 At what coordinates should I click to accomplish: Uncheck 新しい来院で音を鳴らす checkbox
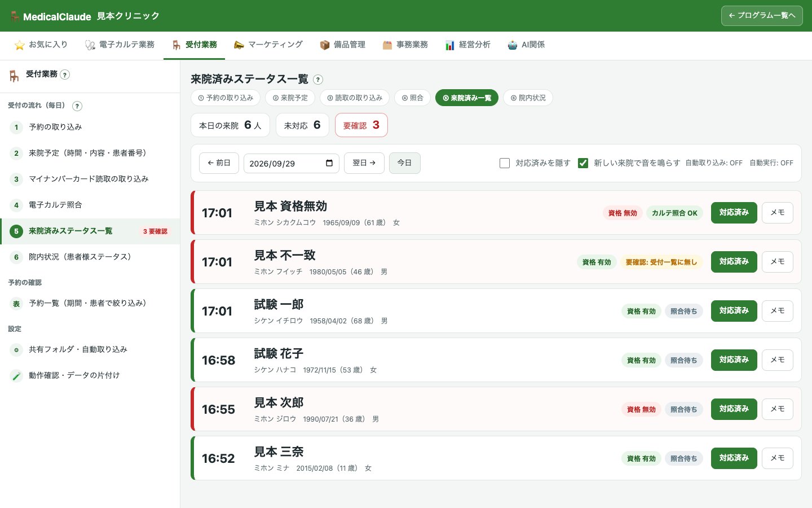pyautogui.click(x=583, y=163)
